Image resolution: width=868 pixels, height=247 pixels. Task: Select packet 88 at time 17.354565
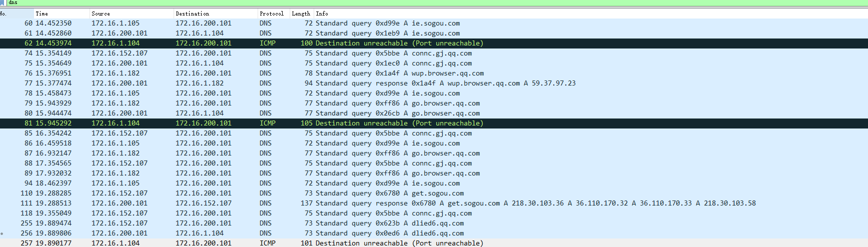coord(434,163)
